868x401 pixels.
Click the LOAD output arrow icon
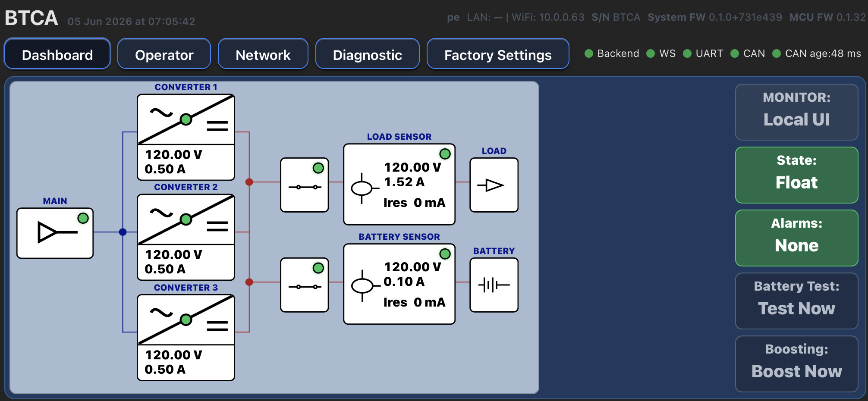[x=491, y=185]
